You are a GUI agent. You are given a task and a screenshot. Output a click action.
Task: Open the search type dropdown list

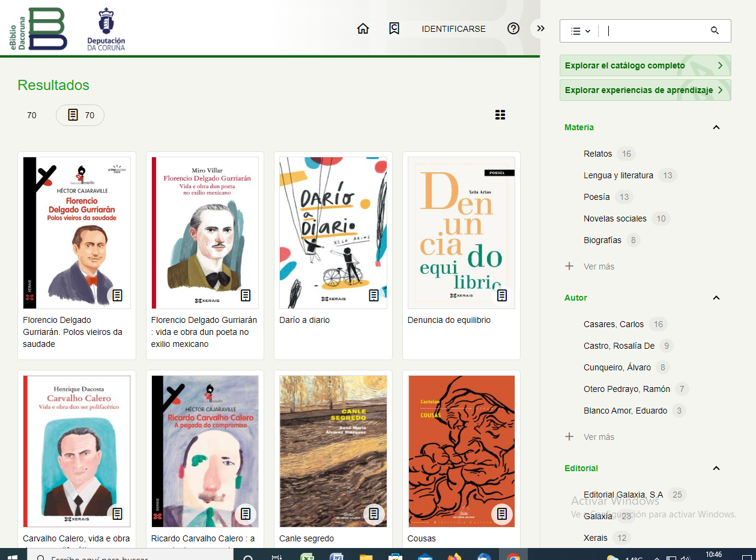pyautogui.click(x=580, y=31)
